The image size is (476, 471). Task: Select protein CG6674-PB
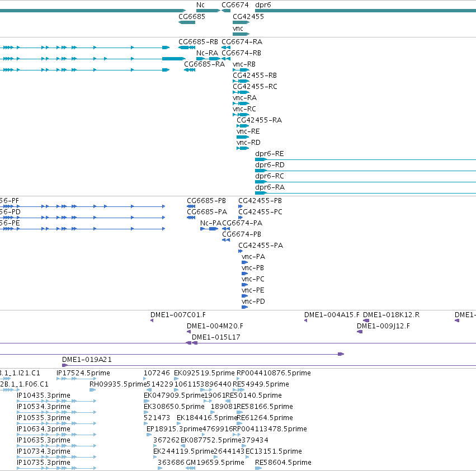pos(242,234)
